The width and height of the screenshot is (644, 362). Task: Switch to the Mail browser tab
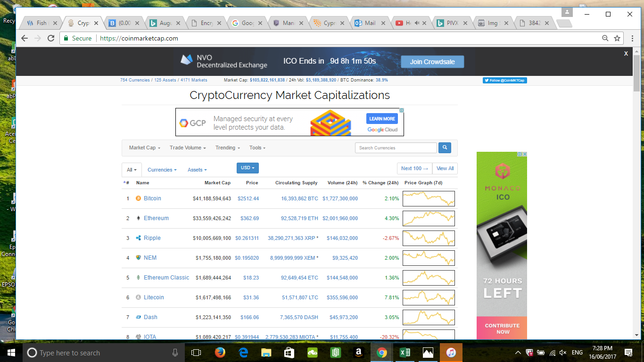pos(371,23)
